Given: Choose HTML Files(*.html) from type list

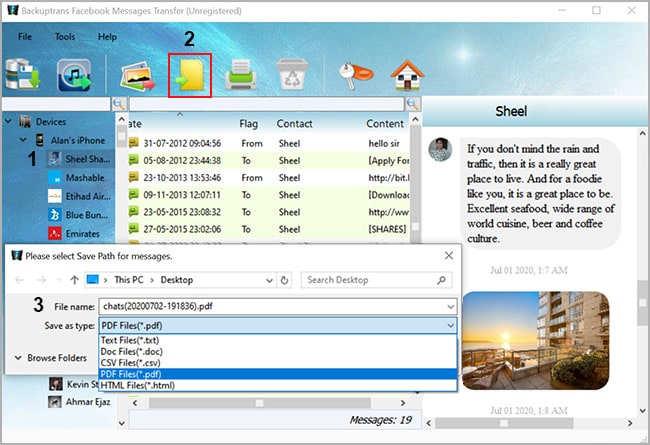Looking at the screenshot, I should [138, 385].
